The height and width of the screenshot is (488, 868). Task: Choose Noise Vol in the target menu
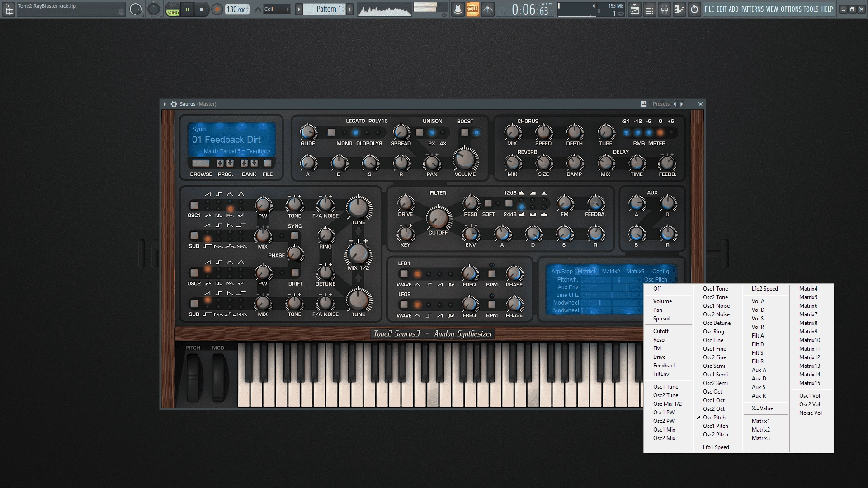tap(810, 413)
